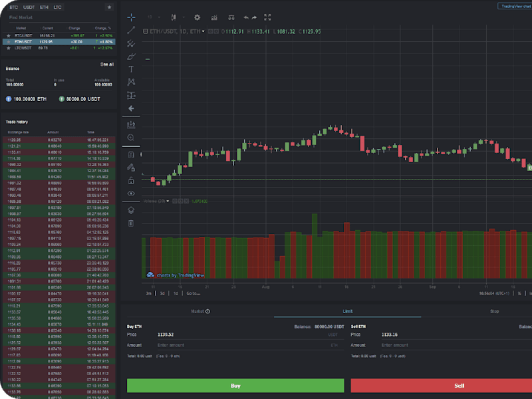532x399 pixels.
Task: Sort markets by Current column header
Action: (47, 28)
